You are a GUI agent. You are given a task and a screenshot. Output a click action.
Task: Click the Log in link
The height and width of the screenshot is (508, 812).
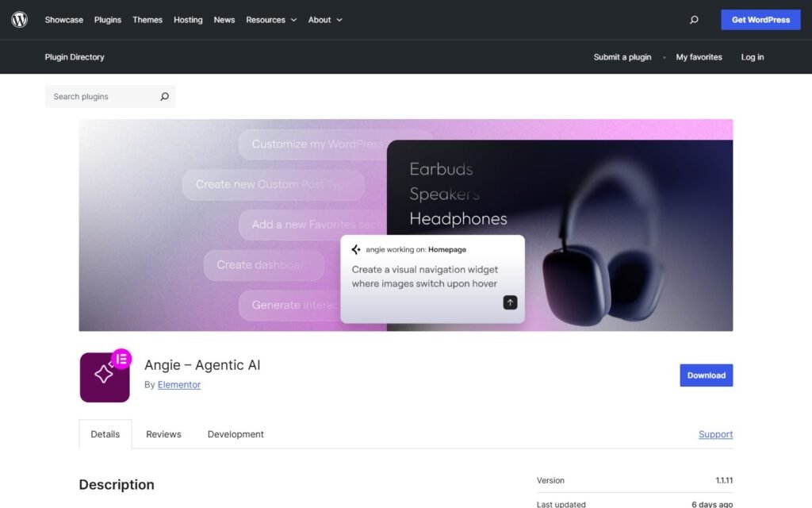pyautogui.click(x=752, y=57)
